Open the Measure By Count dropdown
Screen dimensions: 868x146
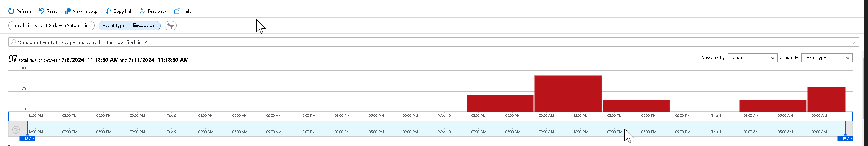[752, 57]
